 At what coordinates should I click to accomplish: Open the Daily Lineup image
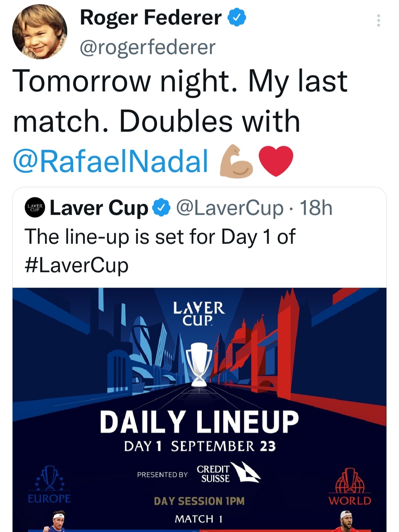199,410
